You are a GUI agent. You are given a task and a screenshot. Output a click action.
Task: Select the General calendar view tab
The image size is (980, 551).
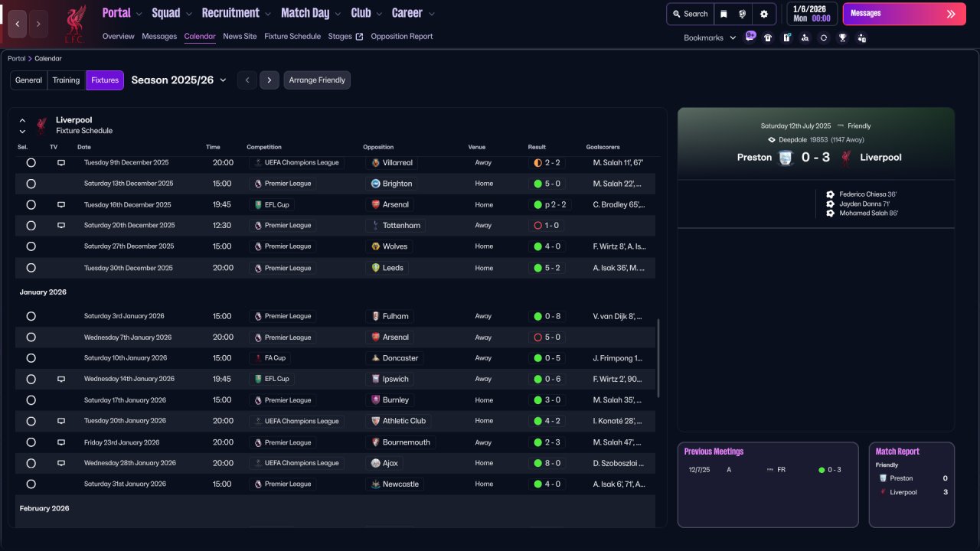tap(29, 80)
